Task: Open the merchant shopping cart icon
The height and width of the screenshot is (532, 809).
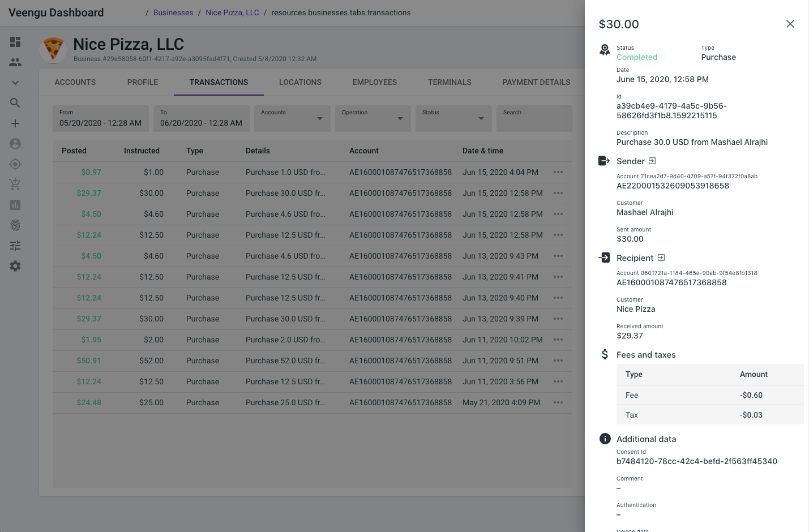Action: click(x=15, y=184)
